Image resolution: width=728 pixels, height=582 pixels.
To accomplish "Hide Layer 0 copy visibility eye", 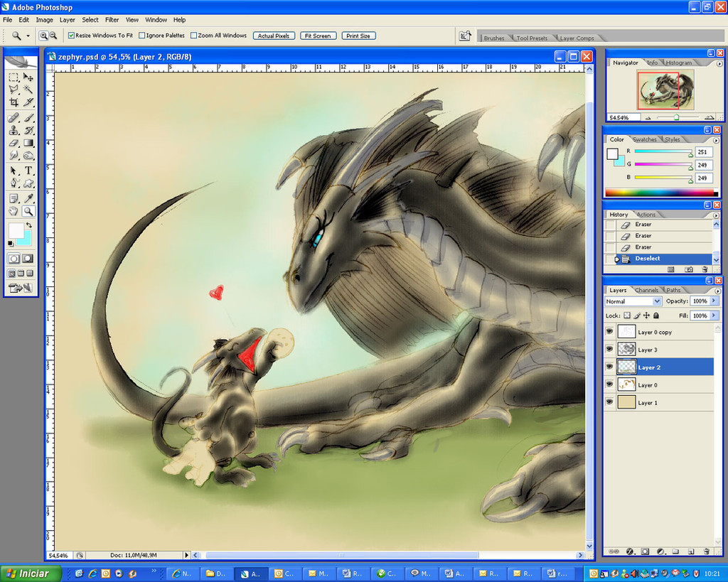I will coord(609,332).
